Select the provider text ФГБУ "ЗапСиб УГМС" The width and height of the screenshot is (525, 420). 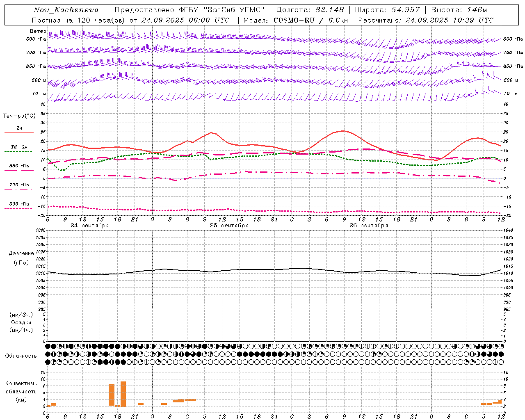point(222,10)
